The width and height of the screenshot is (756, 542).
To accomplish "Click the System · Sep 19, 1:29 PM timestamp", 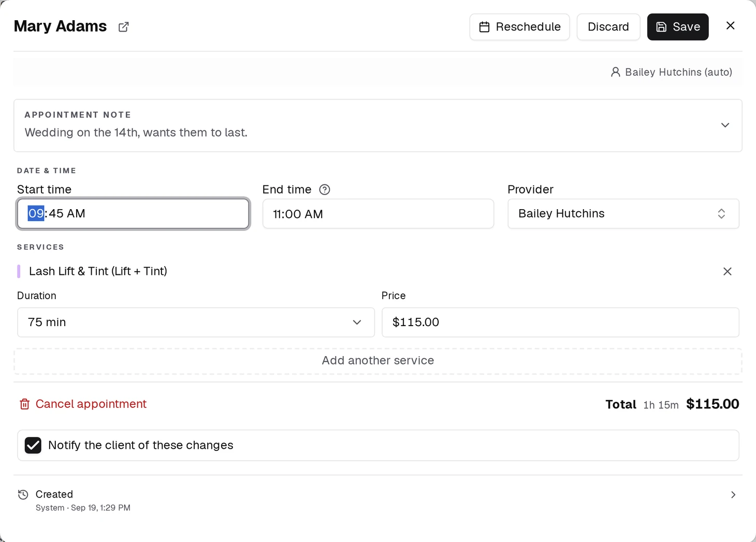I will coord(83,508).
